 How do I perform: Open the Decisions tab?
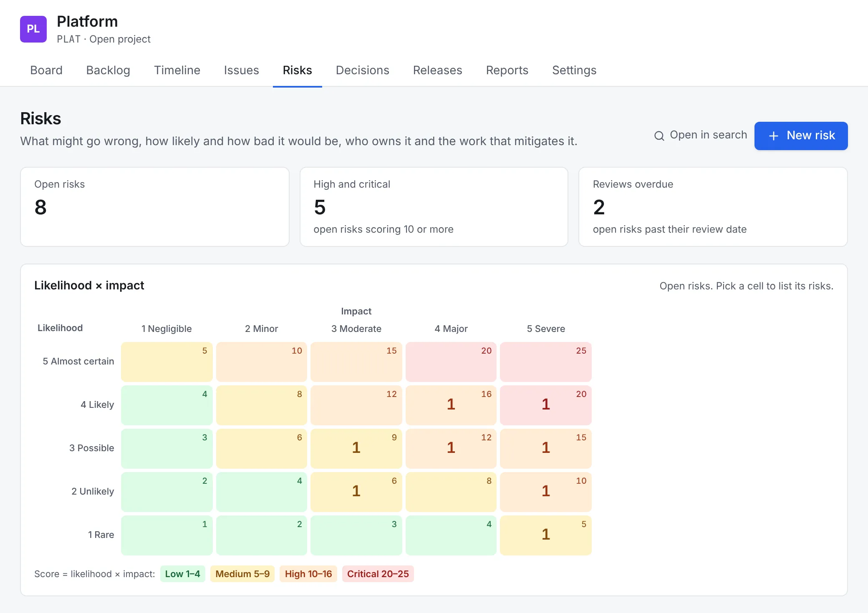[362, 70]
